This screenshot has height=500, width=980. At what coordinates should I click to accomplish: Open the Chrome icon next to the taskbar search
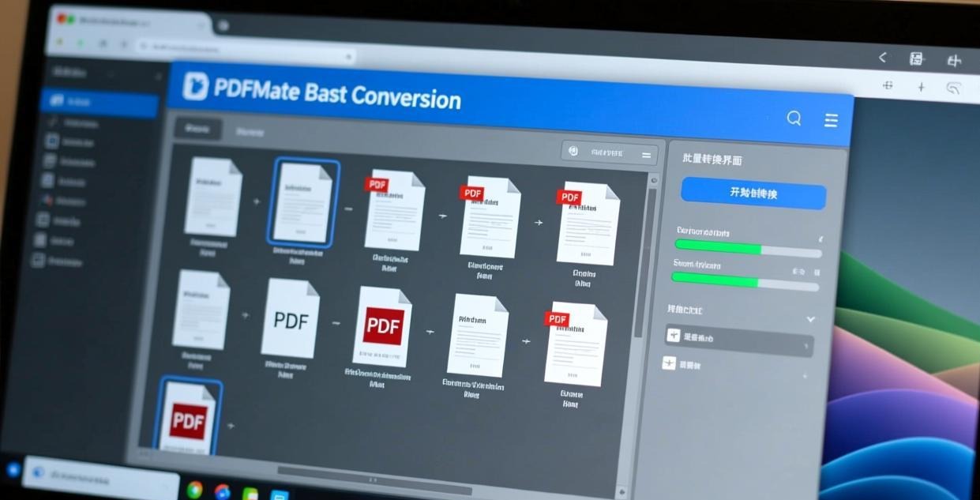193,490
